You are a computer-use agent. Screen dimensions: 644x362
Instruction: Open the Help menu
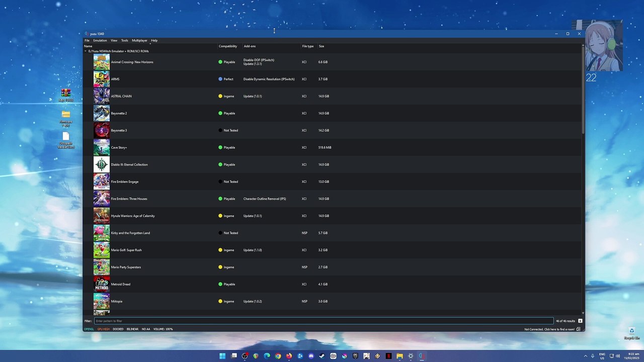click(154, 41)
